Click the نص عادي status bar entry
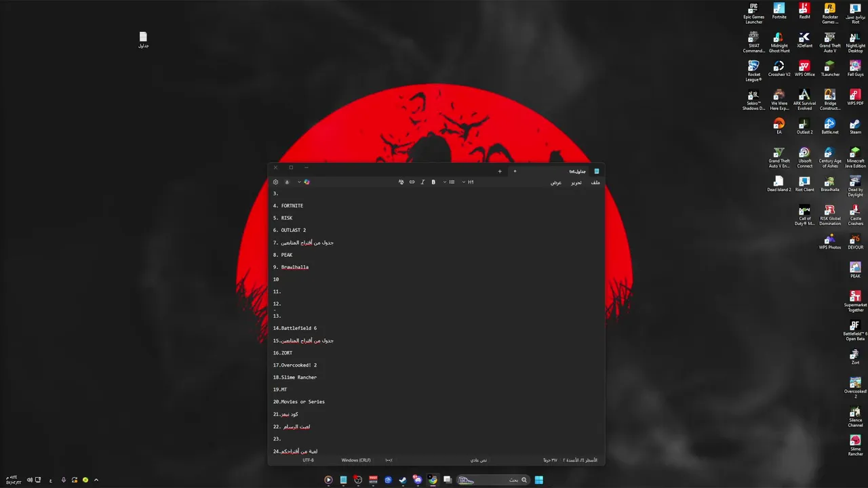The height and width of the screenshot is (488, 868). (479, 460)
